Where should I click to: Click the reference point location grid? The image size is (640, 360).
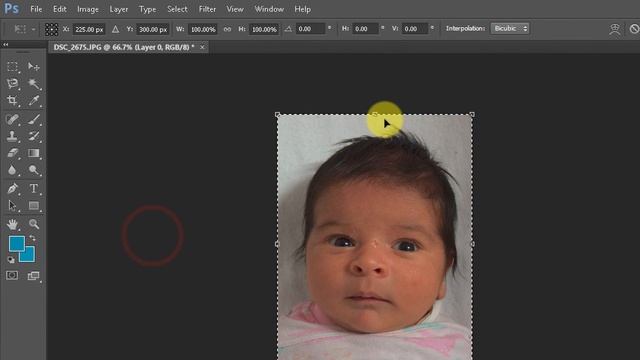[x=51, y=29]
